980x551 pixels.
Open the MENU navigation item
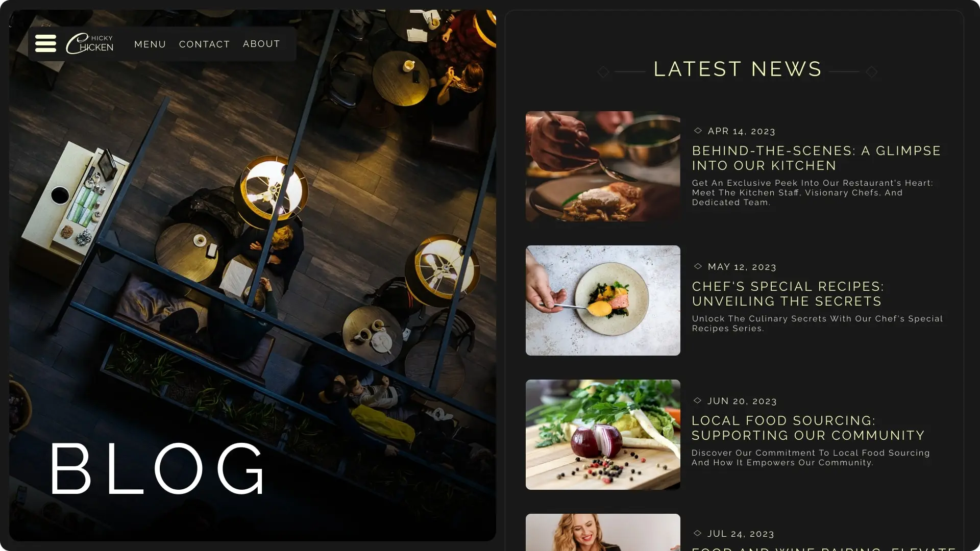pos(150,44)
